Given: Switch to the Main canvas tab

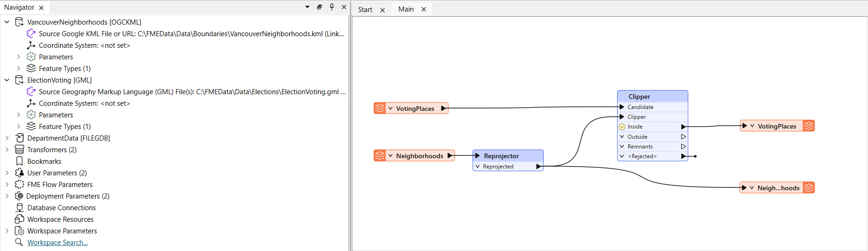Looking at the screenshot, I should tap(406, 9).
